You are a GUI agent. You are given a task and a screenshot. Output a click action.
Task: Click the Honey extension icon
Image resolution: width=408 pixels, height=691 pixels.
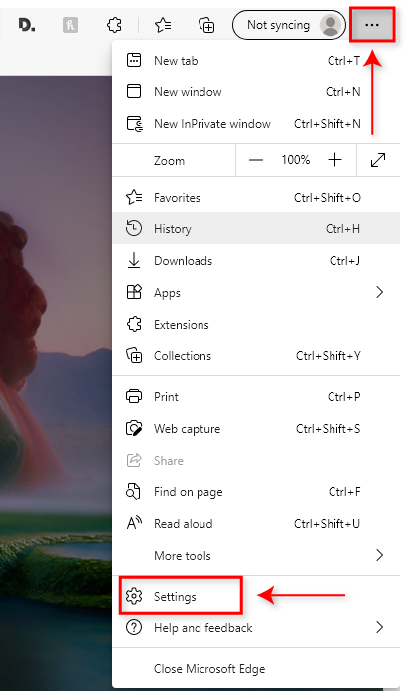pos(70,25)
